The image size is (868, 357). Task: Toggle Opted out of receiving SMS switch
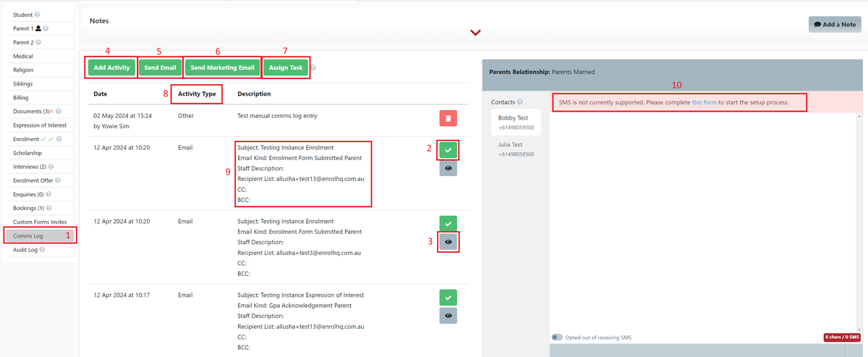point(556,337)
